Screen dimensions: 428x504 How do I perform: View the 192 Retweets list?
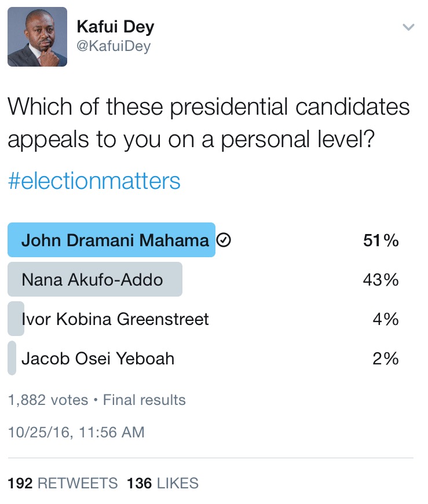click(63, 483)
